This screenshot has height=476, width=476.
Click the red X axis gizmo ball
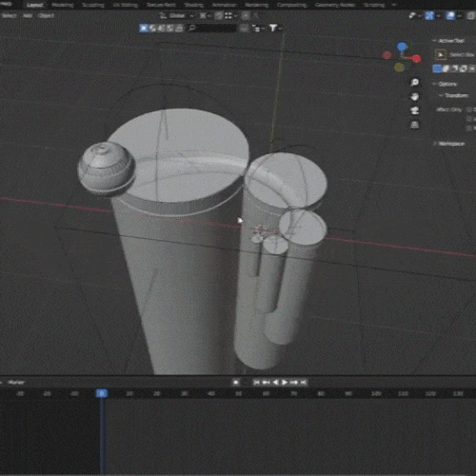coord(416,59)
